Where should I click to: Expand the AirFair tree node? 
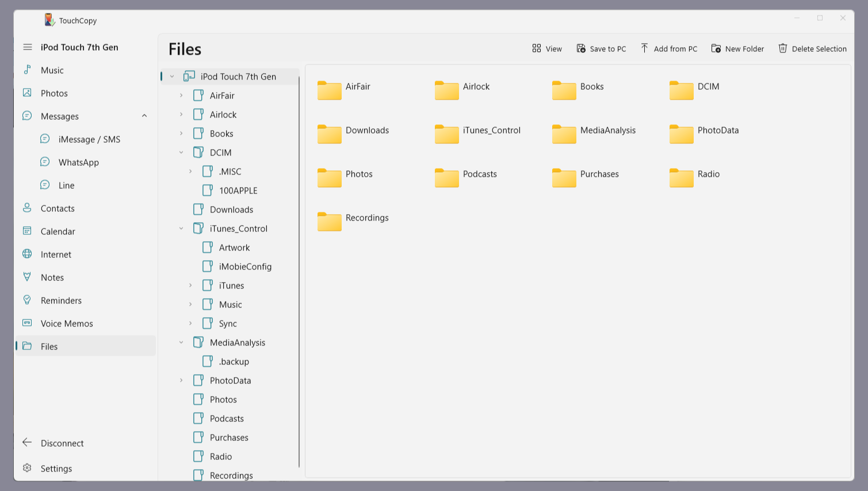click(x=181, y=96)
